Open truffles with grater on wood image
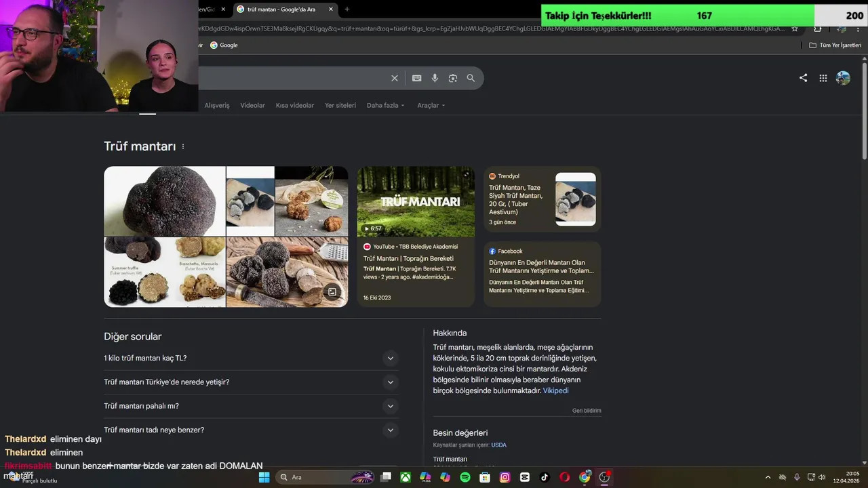The image size is (868, 488). (288, 272)
